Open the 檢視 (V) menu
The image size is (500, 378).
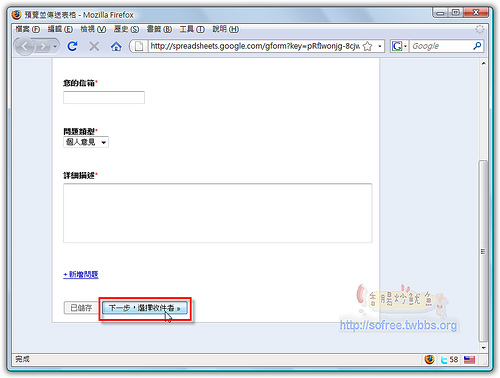point(93,29)
